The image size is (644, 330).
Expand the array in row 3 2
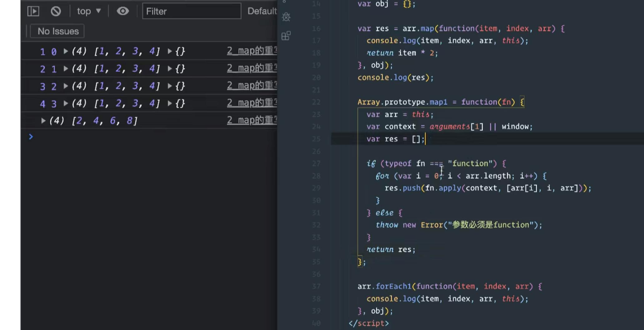pos(66,86)
